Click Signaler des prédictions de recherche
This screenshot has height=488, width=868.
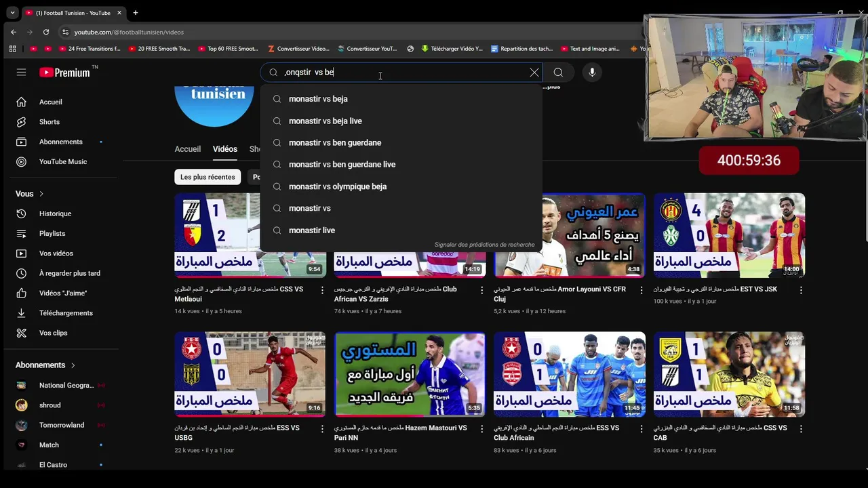(x=484, y=245)
